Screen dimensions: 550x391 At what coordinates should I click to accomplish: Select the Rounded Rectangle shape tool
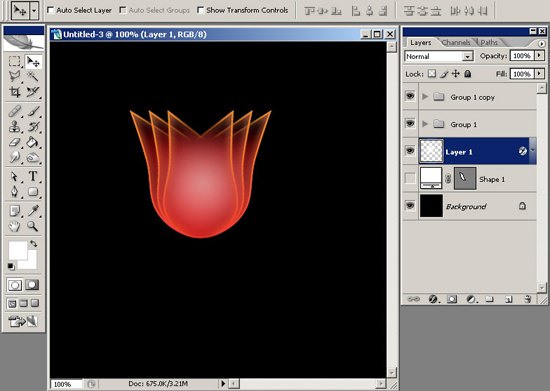33,191
